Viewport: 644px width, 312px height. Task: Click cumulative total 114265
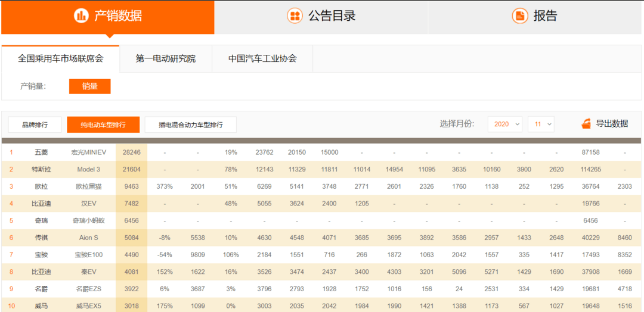(x=591, y=169)
